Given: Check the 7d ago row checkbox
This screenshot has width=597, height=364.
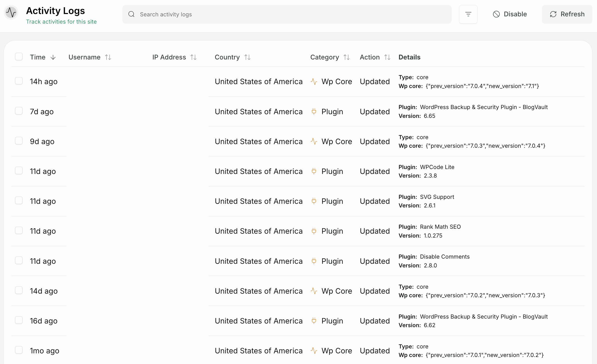Looking at the screenshot, I should [19, 111].
